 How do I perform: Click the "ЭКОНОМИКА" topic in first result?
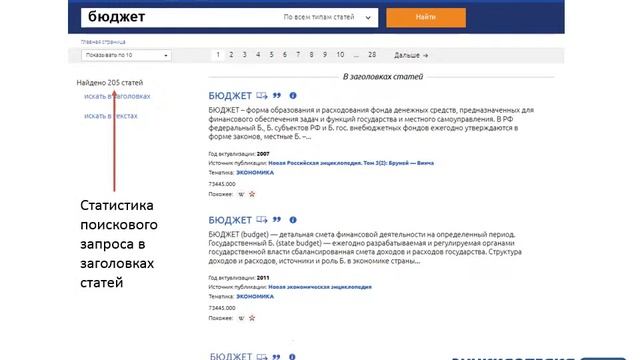pos(255,173)
